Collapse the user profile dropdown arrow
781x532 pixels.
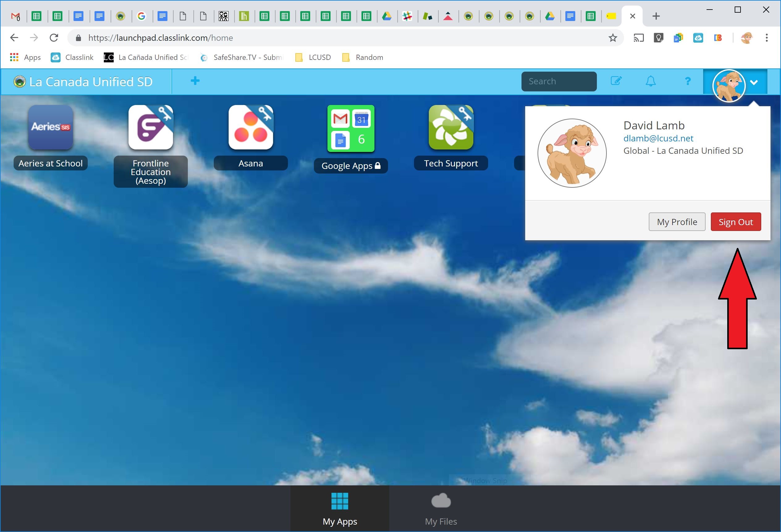(x=754, y=82)
